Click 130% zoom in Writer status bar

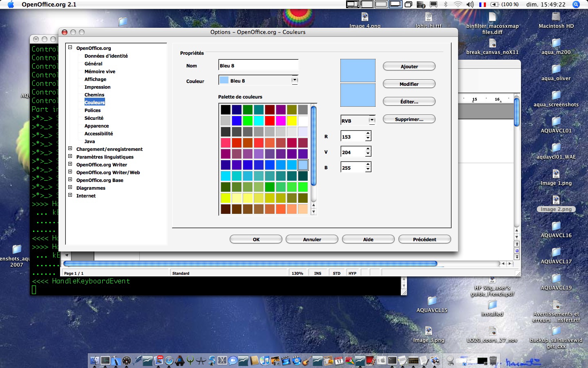pyautogui.click(x=297, y=273)
